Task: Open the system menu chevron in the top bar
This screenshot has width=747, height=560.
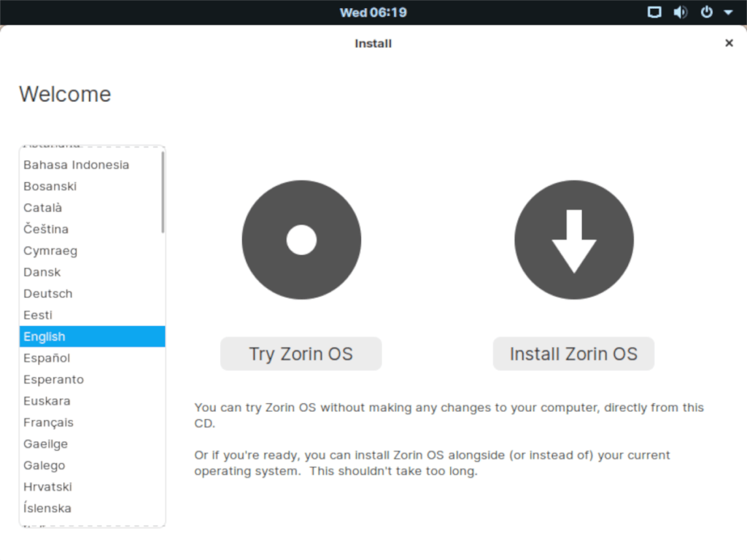Action: (727, 12)
